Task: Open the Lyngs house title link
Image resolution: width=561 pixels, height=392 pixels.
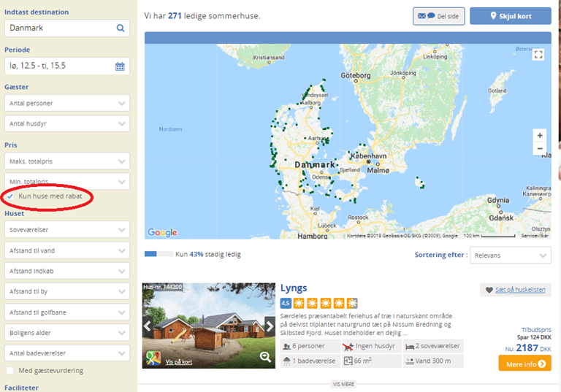Action: pyautogui.click(x=294, y=288)
